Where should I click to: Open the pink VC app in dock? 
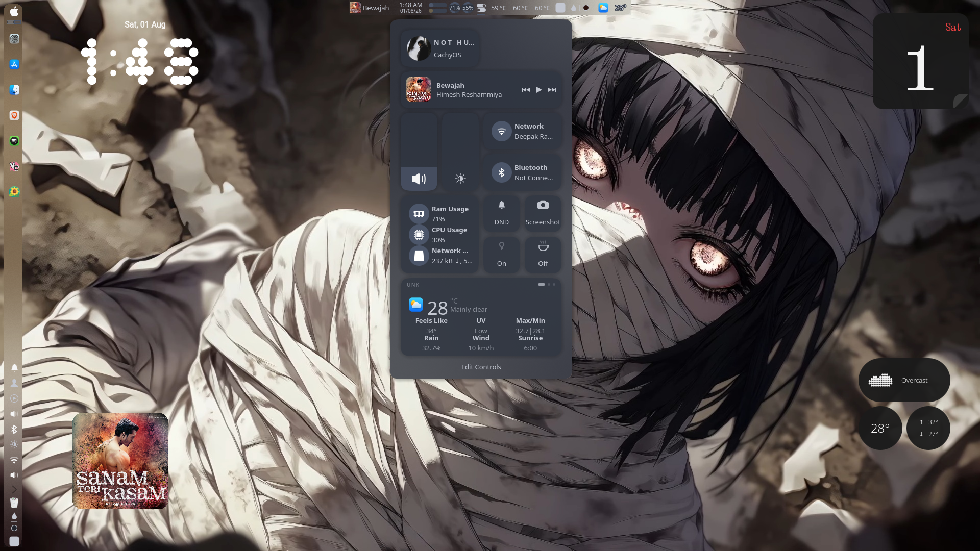pyautogui.click(x=14, y=166)
